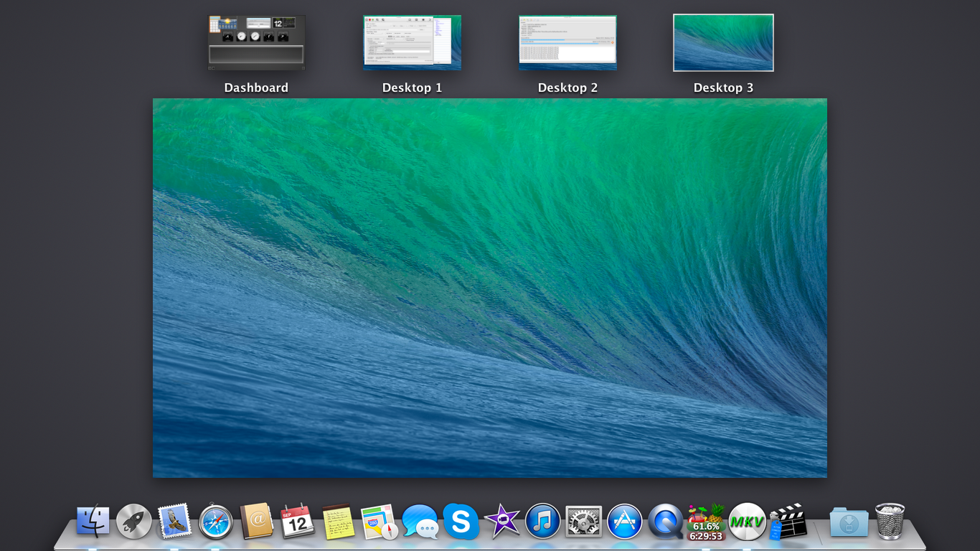
Task: Launch Maps from the Dock
Action: 379,522
